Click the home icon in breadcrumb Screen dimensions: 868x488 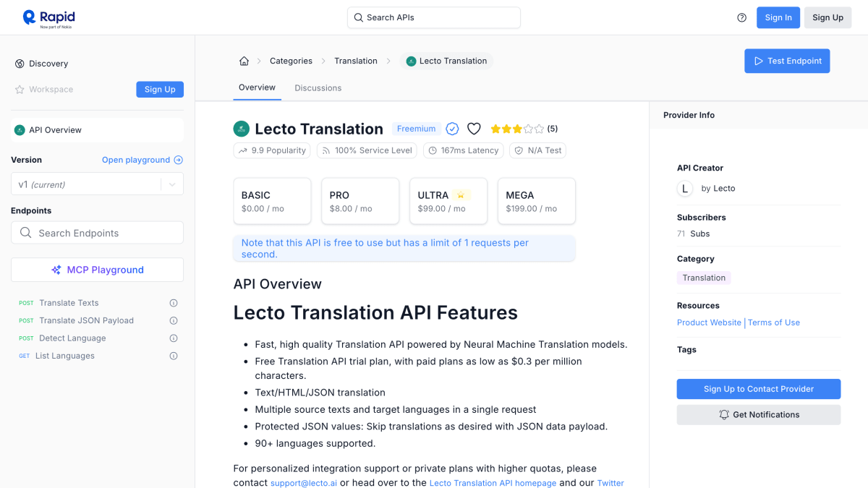point(244,61)
